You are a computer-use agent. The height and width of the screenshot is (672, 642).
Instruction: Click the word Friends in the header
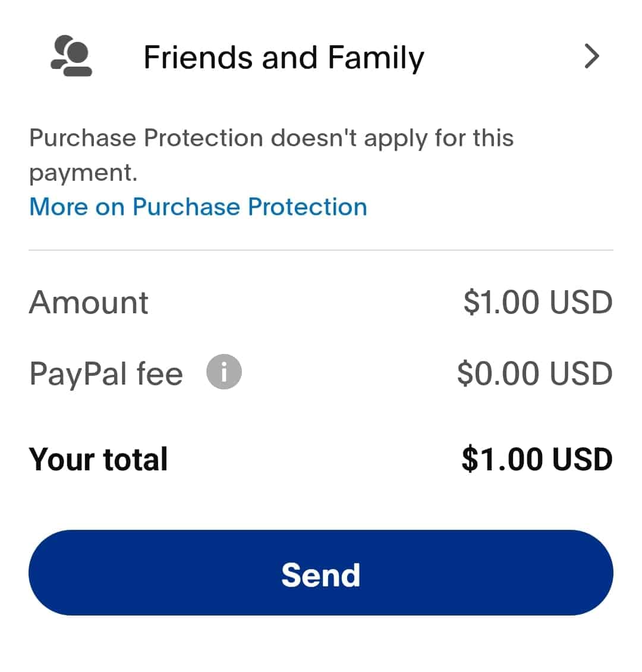coord(198,58)
